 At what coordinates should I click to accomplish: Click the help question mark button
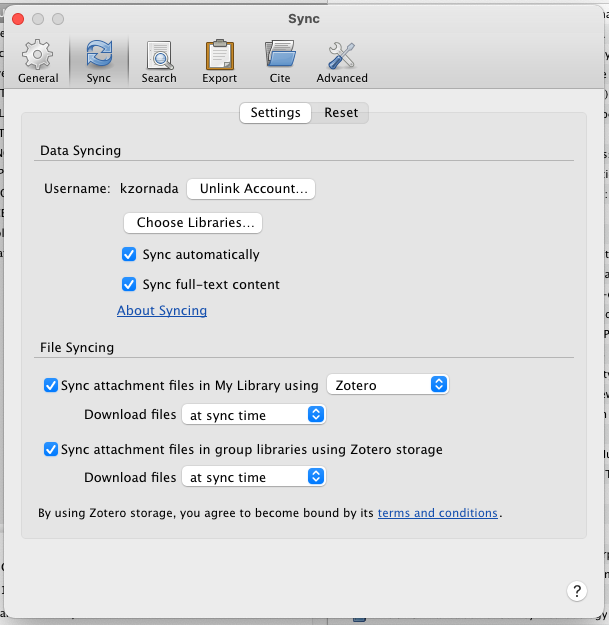(x=577, y=591)
